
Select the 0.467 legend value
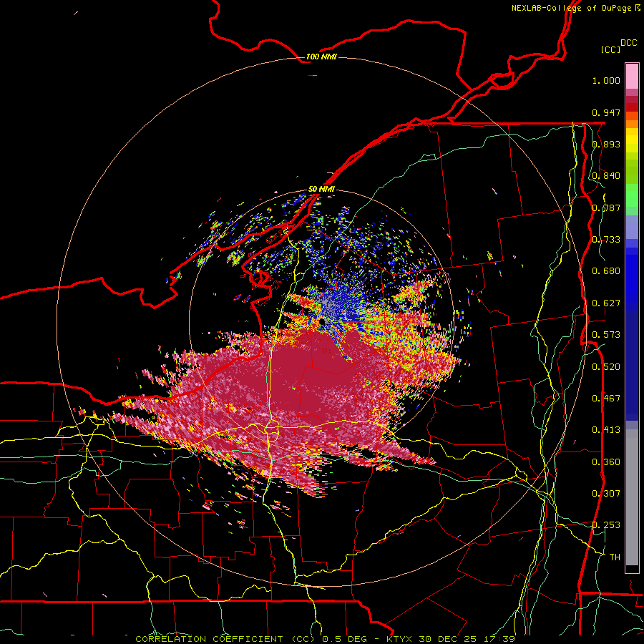606,398
